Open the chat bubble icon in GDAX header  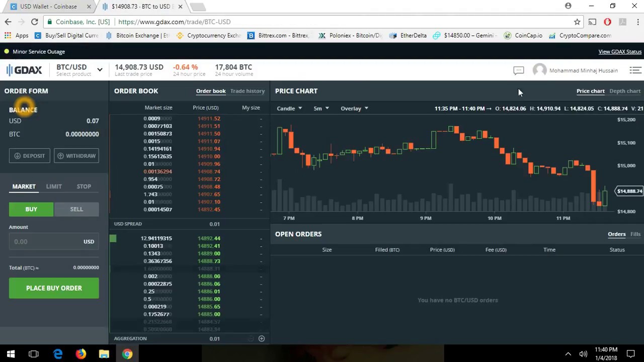pos(519,70)
